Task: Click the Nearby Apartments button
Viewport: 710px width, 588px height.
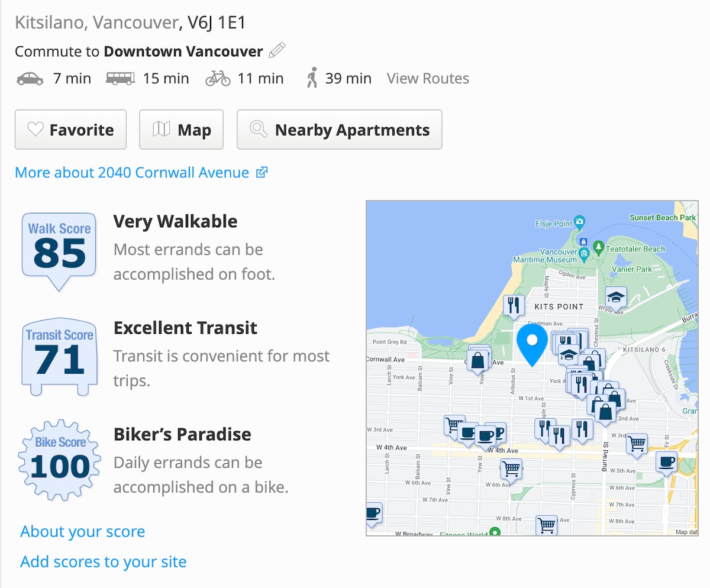Action: pyautogui.click(x=339, y=130)
